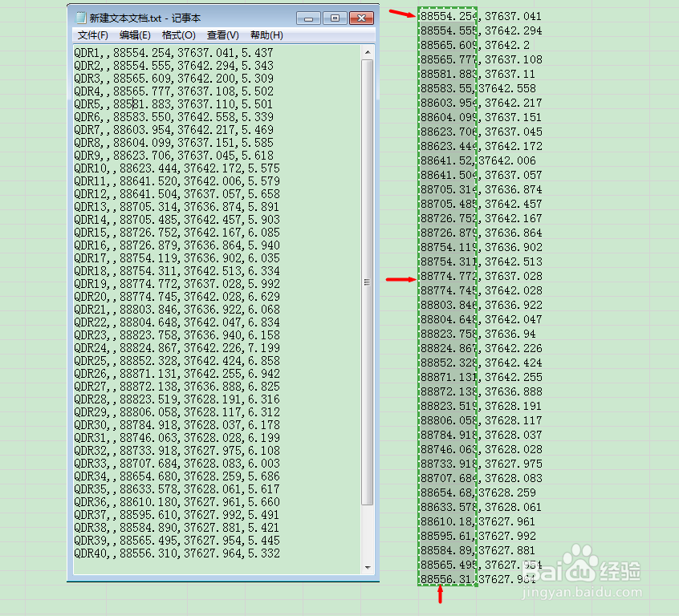Select spreadsheet cell 88604.099,37637.151
The image size is (679, 616).
pyautogui.click(x=448, y=117)
